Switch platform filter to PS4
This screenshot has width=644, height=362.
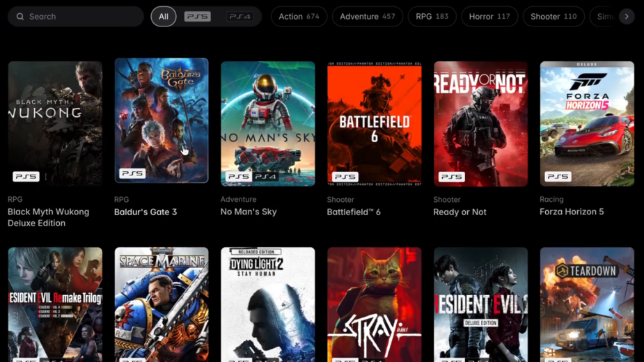tap(240, 17)
